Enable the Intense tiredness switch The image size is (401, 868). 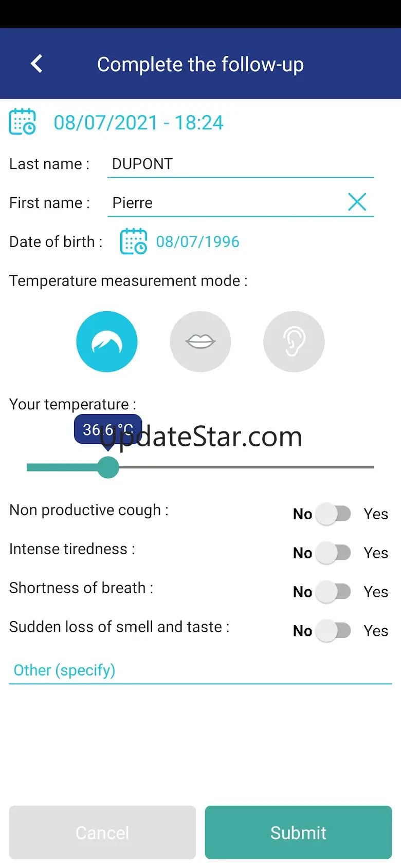(x=334, y=553)
